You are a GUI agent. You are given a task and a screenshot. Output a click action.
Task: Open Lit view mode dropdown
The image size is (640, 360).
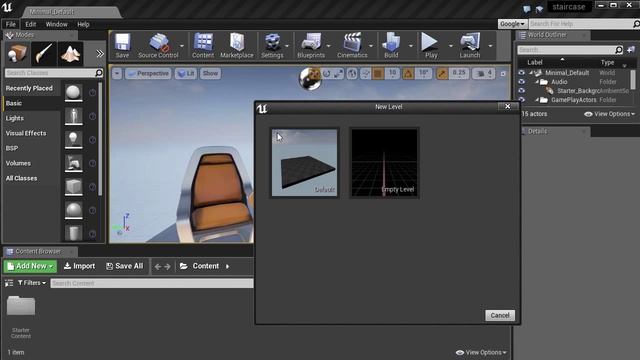pos(186,73)
